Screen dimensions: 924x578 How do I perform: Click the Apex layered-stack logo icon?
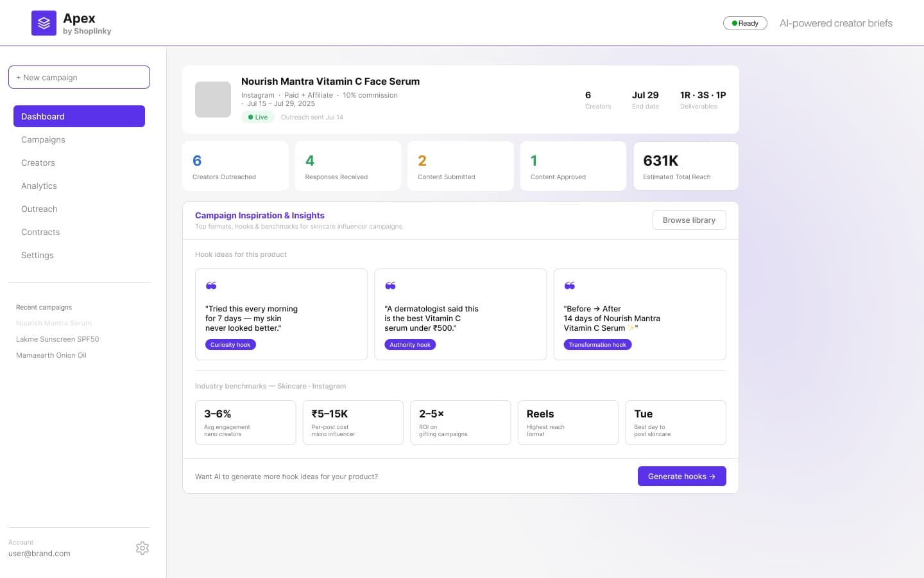[44, 23]
